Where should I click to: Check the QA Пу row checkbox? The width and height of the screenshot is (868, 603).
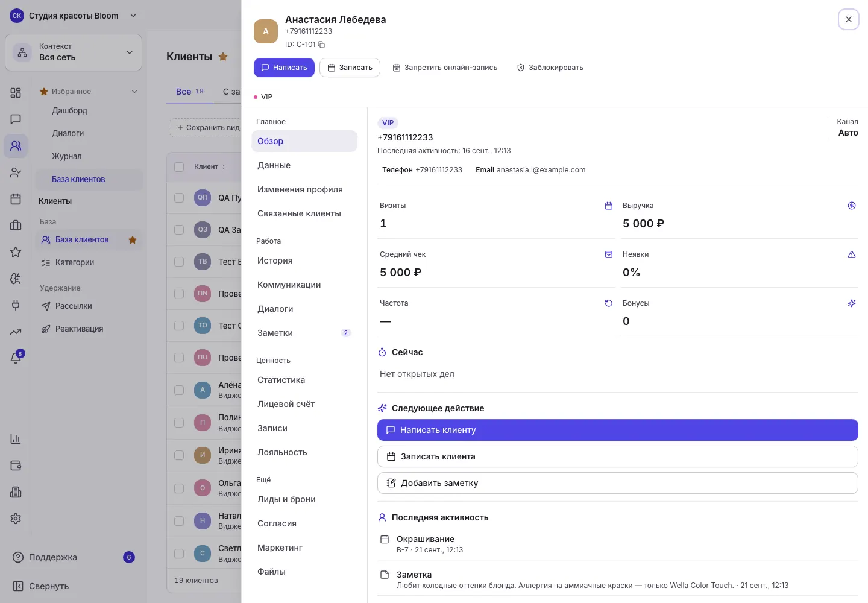[x=179, y=198]
